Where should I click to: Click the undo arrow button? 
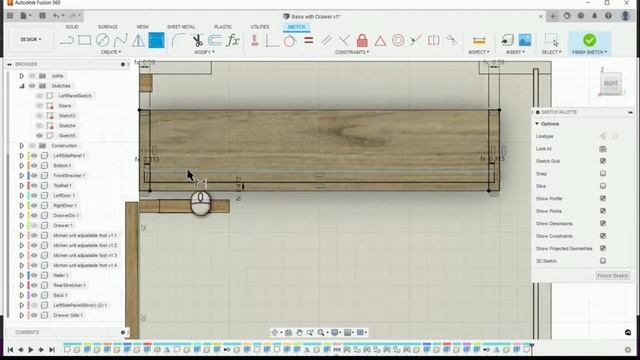(x=56, y=16)
